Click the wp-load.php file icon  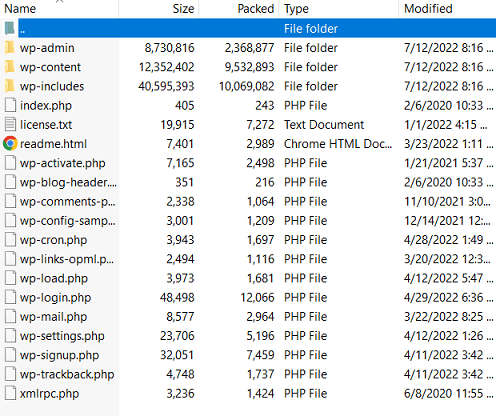10,278
